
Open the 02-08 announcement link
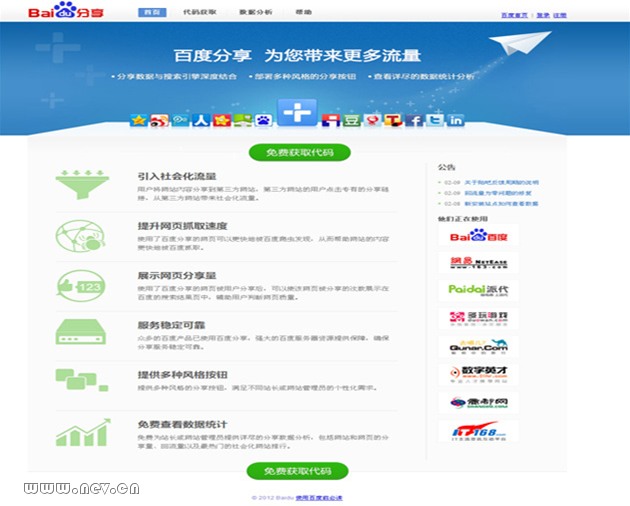point(501,203)
